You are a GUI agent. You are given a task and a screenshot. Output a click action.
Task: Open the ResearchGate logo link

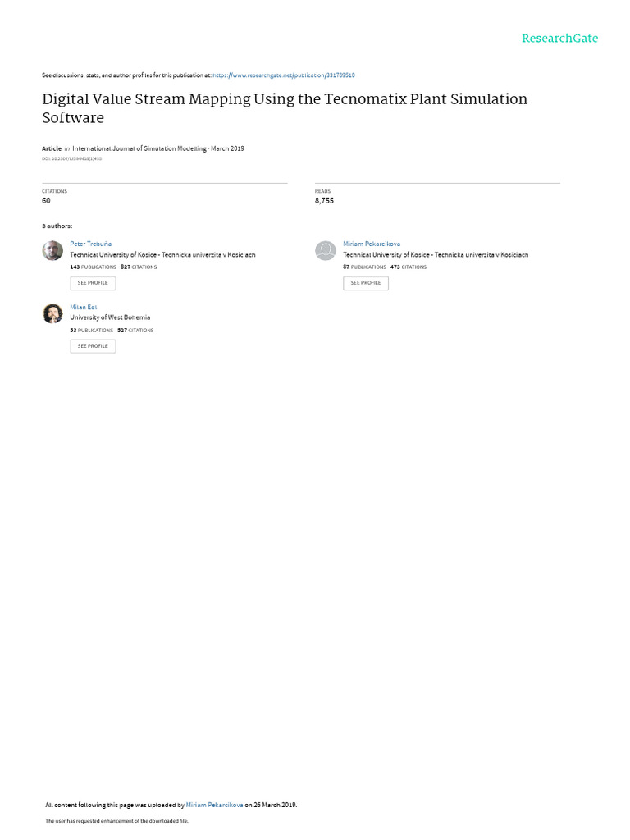[x=559, y=38]
